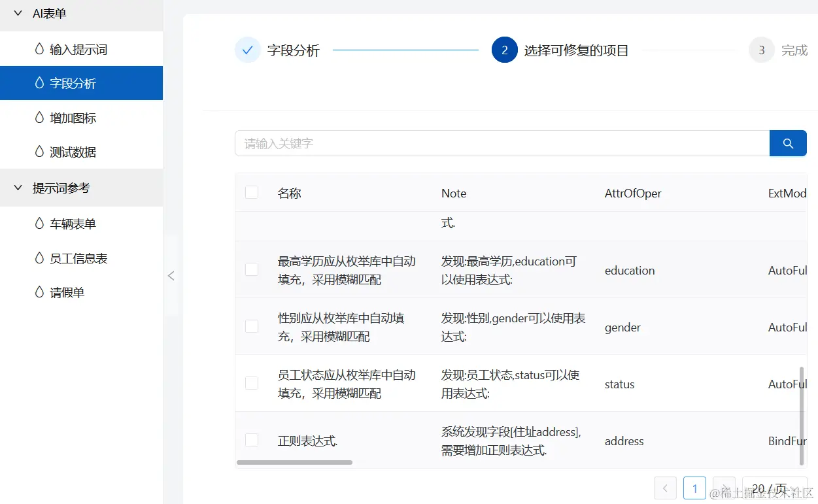Click the name cell 员工状态应从枚举库中自动填充
The image size is (818, 504).
pyautogui.click(x=347, y=384)
